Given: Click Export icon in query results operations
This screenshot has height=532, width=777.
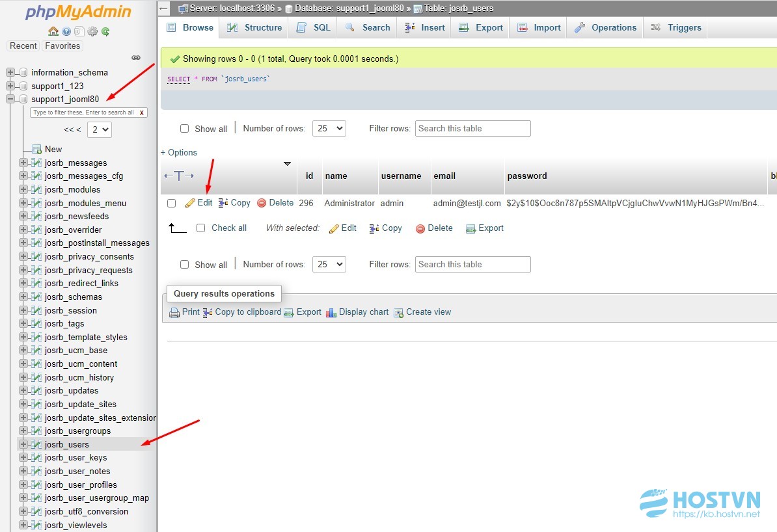Looking at the screenshot, I should click(x=288, y=313).
